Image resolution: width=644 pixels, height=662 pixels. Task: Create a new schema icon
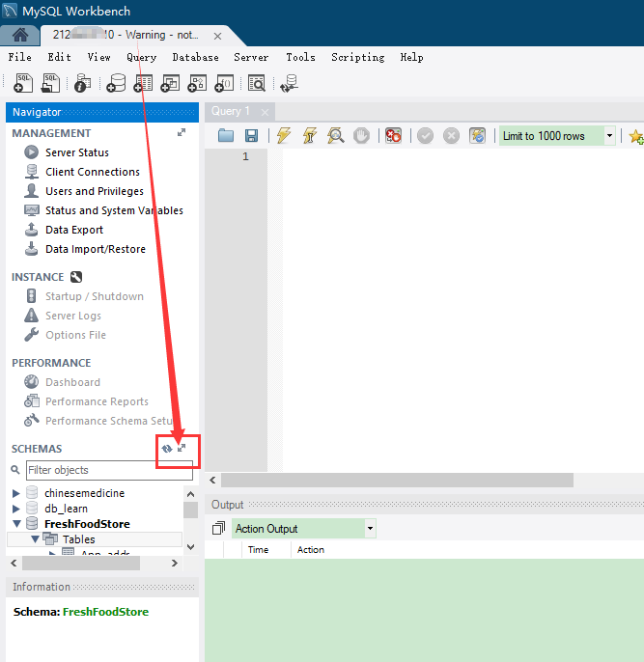[x=116, y=83]
